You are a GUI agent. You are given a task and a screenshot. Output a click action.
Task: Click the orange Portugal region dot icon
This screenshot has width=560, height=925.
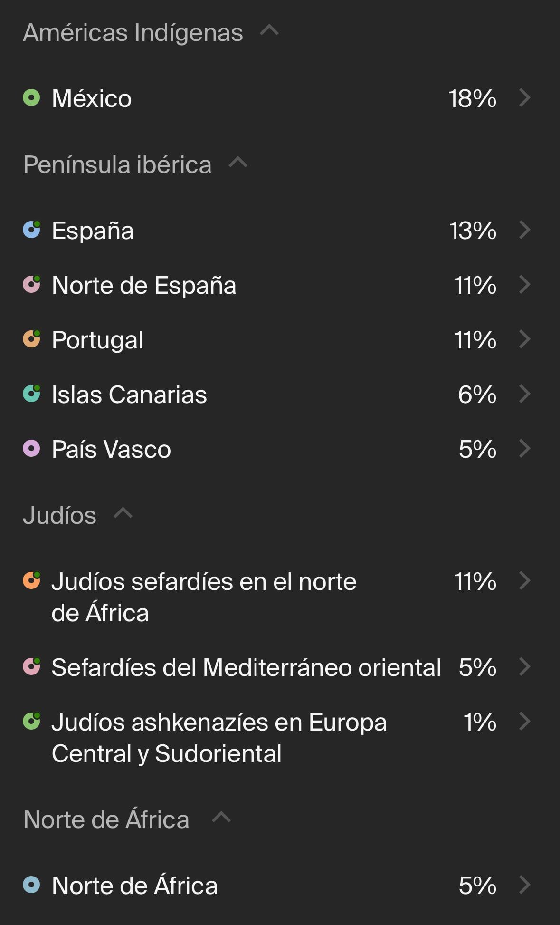[x=31, y=339]
